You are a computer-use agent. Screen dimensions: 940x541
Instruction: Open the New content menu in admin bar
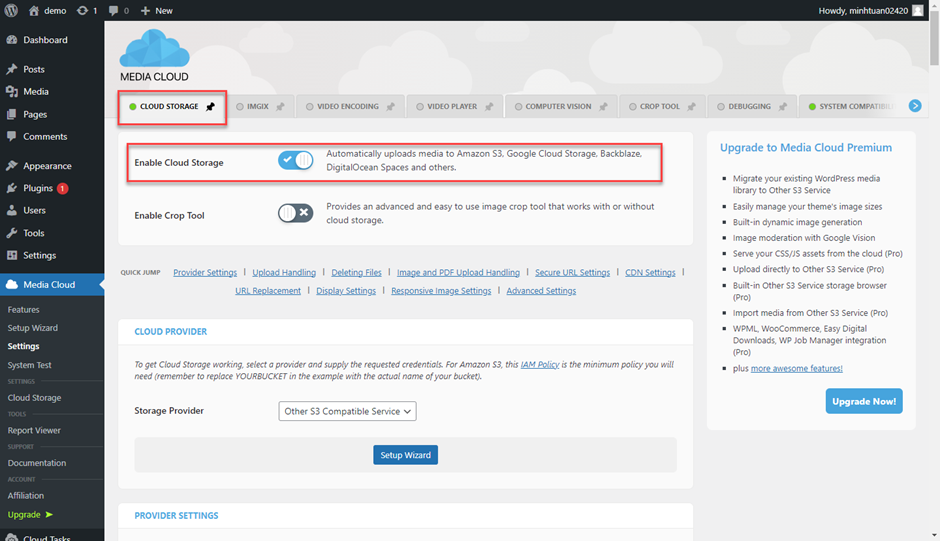tap(157, 10)
